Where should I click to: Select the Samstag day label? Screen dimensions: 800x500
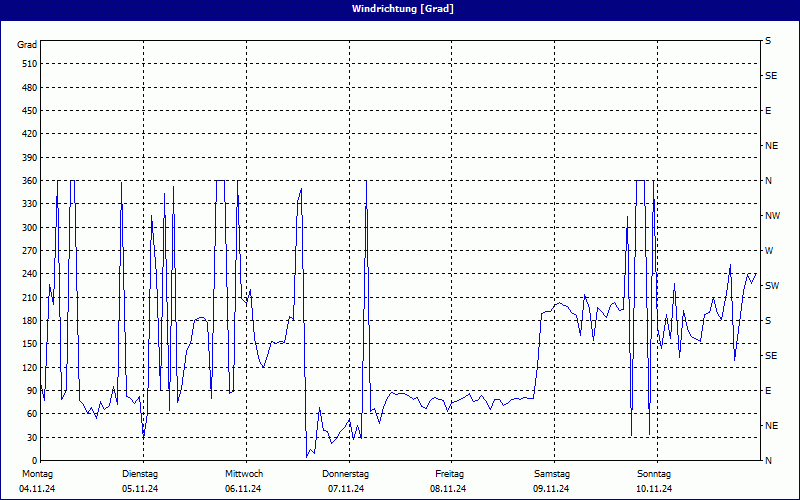pyautogui.click(x=552, y=473)
